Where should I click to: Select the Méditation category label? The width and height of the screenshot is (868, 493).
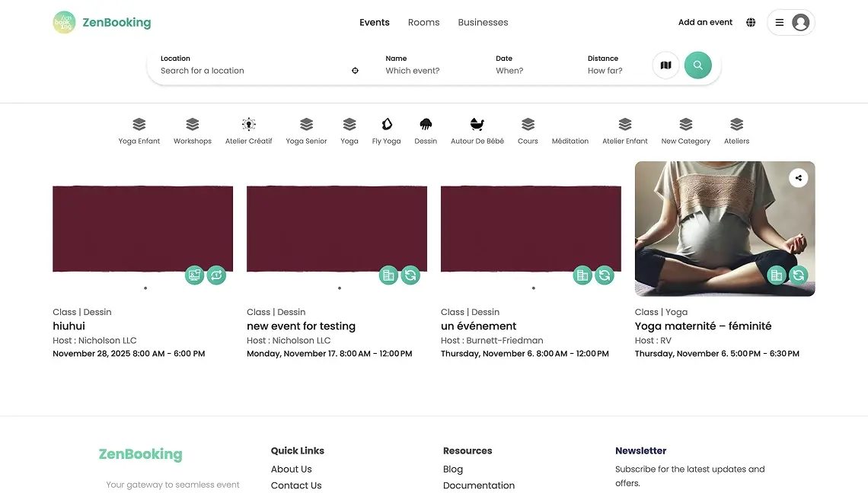[570, 141]
